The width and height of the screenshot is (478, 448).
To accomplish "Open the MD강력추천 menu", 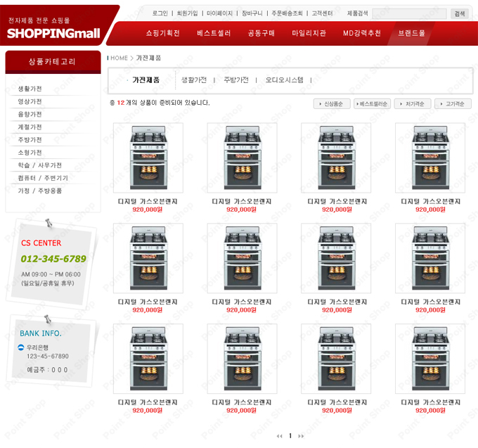I will point(362,33).
